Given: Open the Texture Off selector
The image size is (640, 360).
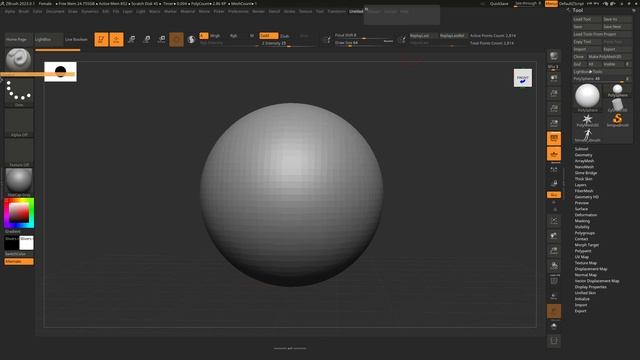Looking at the screenshot, I should pyautogui.click(x=19, y=153).
